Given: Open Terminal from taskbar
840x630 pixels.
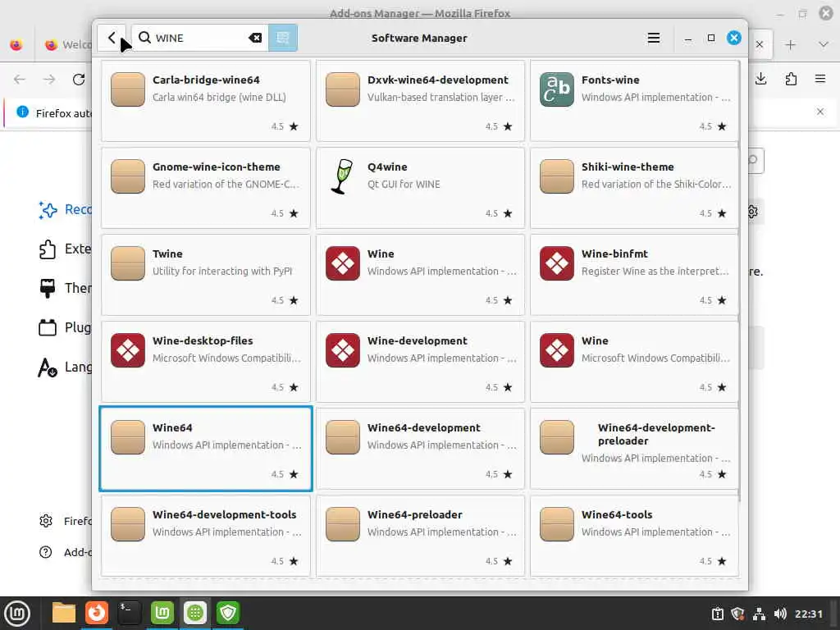Looking at the screenshot, I should pyautogui.click(x=129, y=613).
